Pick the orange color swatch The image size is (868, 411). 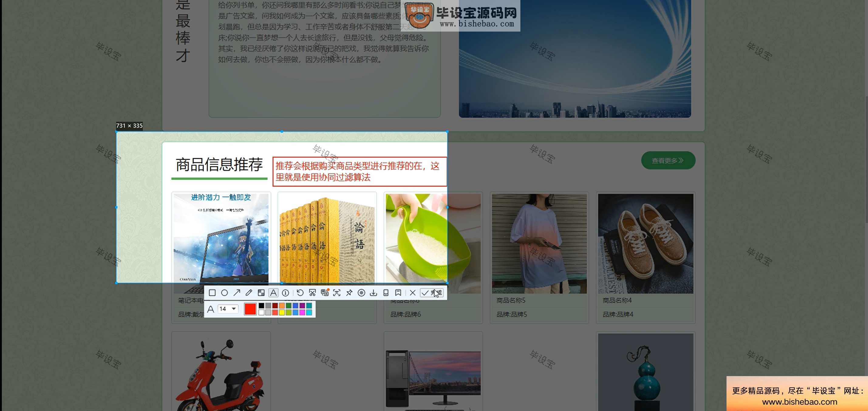coord(282,306)
